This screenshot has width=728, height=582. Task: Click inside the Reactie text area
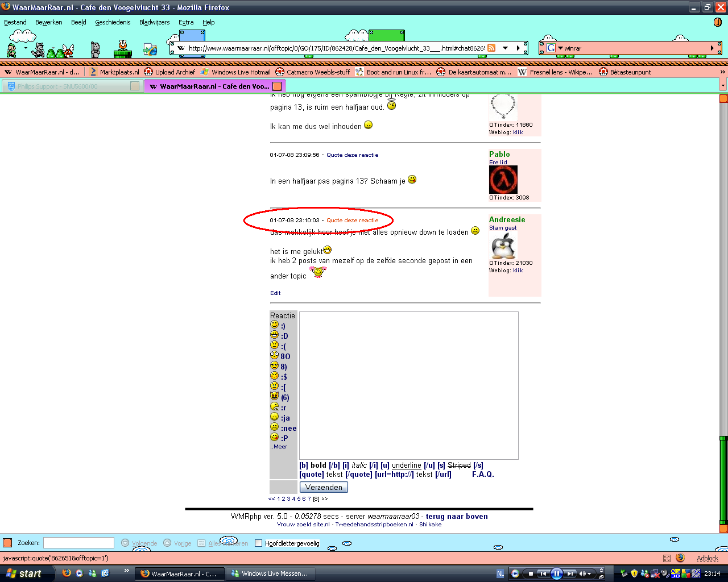tap(408, 385)
